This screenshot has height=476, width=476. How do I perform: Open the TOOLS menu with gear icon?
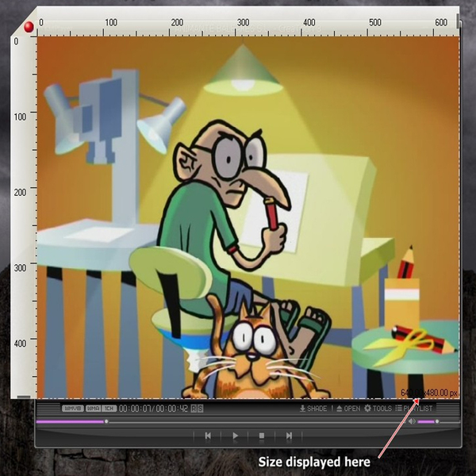coord(378,409)
